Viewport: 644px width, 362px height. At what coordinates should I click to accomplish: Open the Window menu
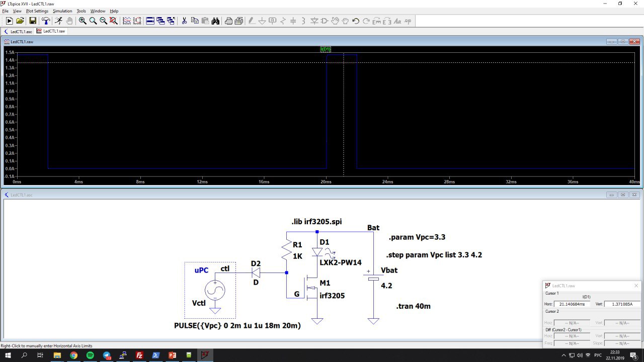coord(98,11)
